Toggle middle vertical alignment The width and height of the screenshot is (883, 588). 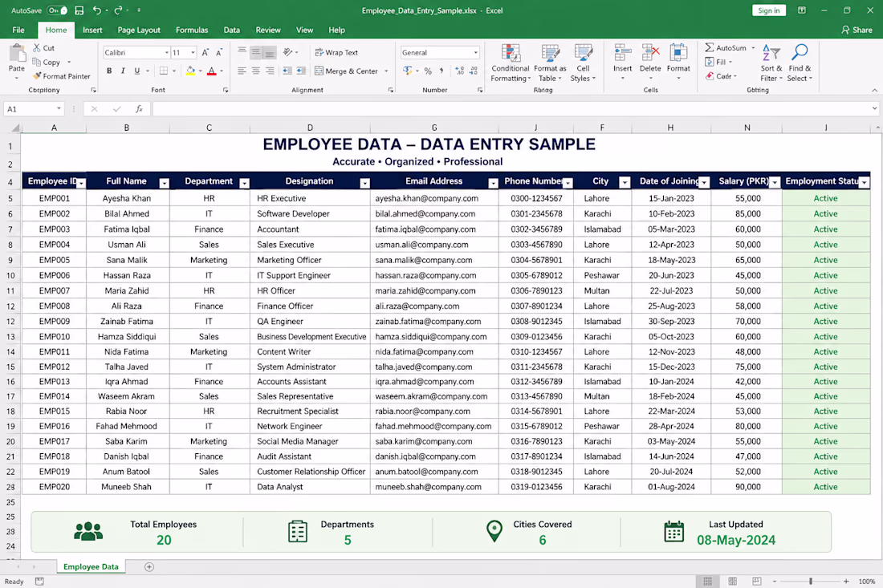coord(255,52)
